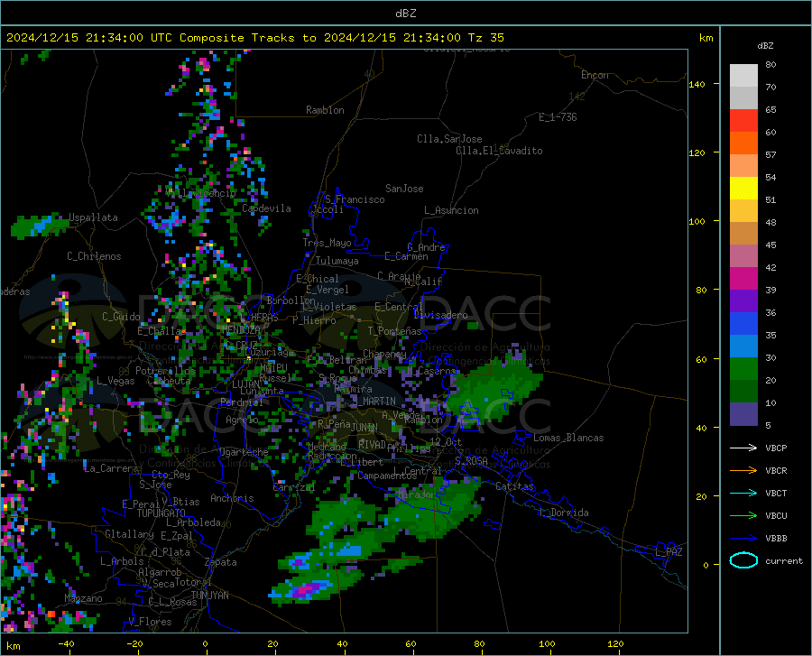Image resolution: width=812 pixels, height=656 pixels.
Task: Click the Encon place label
Action: pyautogui.click(x=595, y=75)
